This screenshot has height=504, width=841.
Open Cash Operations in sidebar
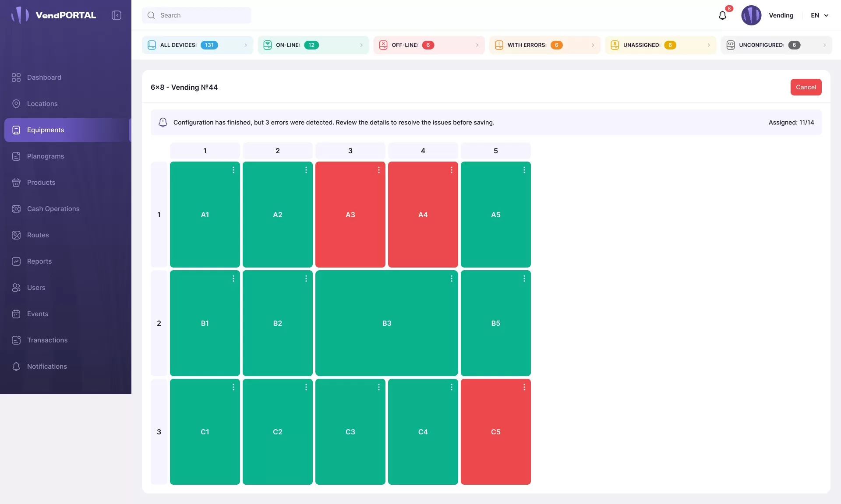(53, 209)
